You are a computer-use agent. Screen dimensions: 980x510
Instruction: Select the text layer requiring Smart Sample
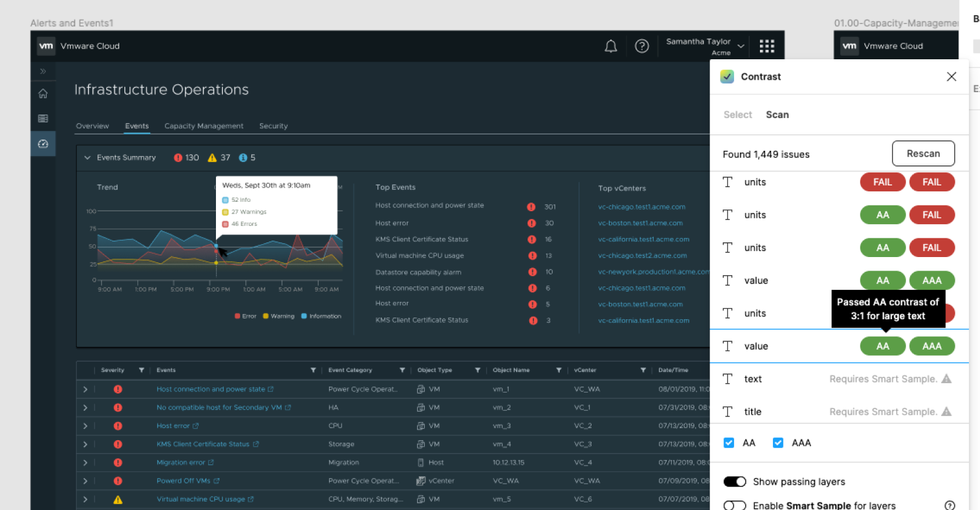click(x=839, y=379)
